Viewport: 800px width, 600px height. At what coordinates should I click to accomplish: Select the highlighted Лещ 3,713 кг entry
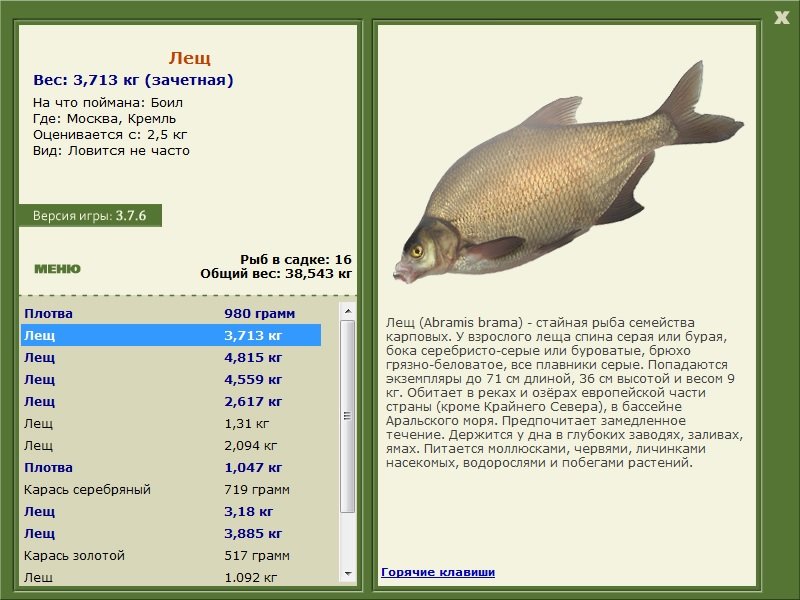[x=170, y=335]
